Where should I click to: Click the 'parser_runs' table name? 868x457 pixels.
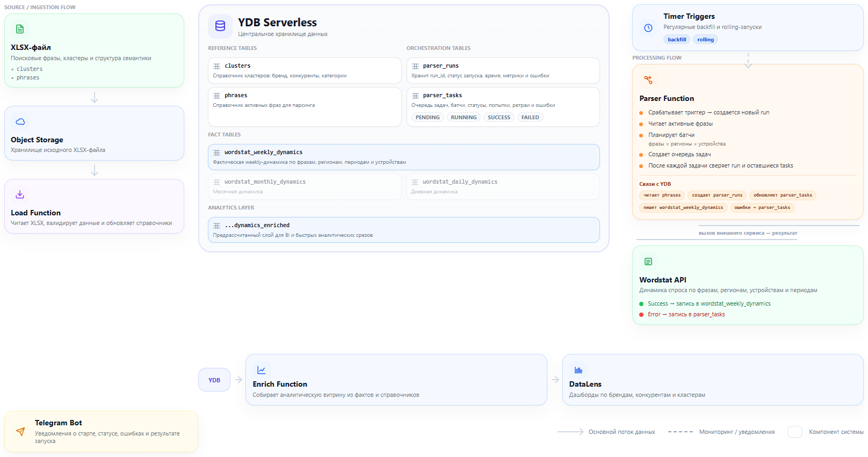440,66
